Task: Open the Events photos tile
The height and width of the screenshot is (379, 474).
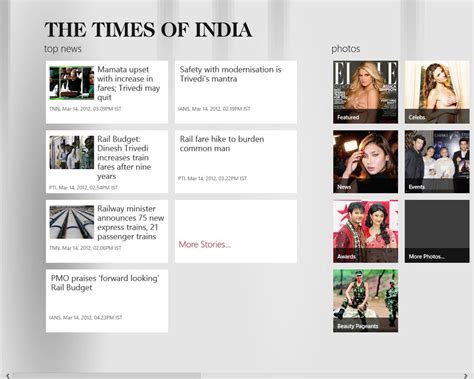Action: [x=437, y=162]
